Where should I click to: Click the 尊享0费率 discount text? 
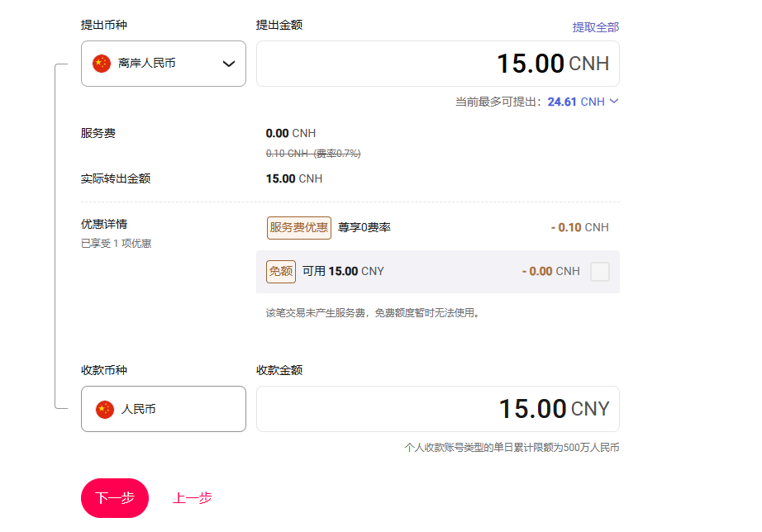tap(364, 227)
